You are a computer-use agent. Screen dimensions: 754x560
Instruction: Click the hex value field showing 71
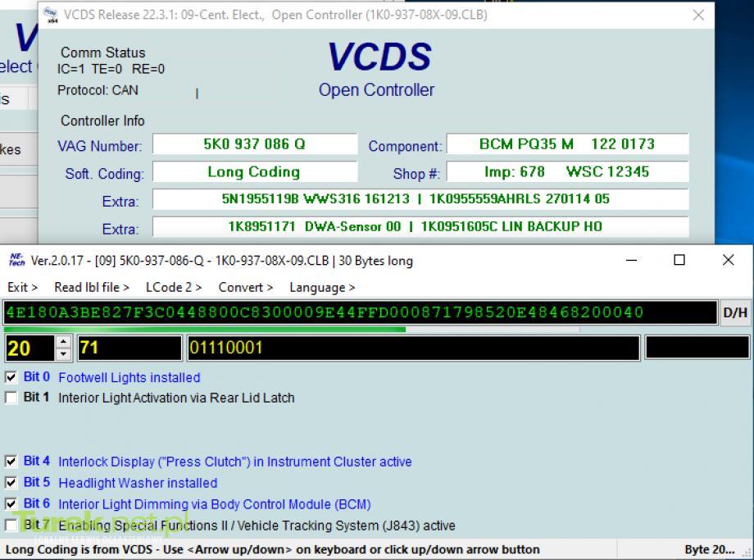[x=129, y=348]
